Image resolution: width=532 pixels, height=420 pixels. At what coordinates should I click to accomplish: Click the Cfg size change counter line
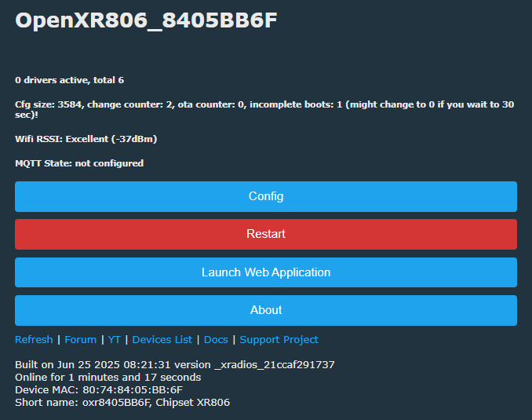pyautogui.click(x=264, y=109)
